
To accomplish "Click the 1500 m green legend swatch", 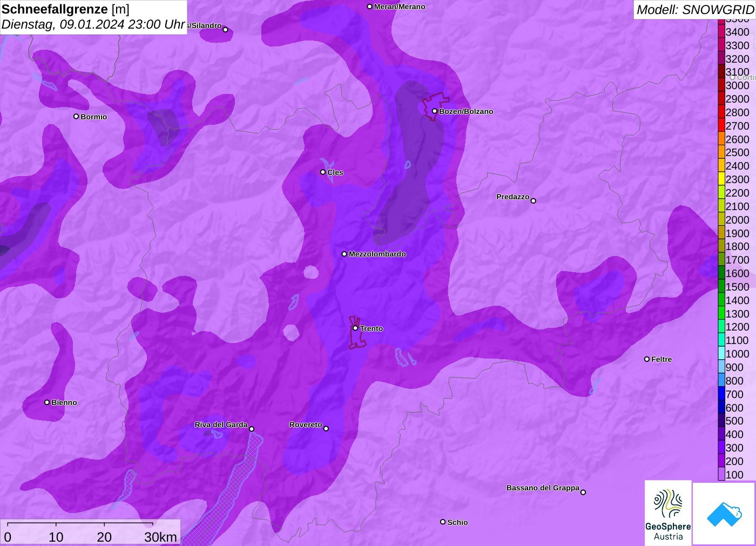I will click(721, 287).
